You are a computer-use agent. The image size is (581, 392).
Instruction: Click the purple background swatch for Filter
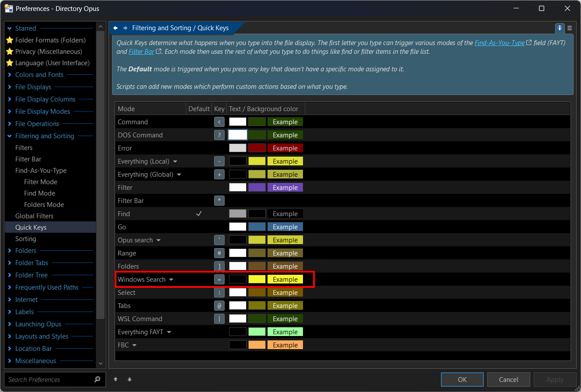[x=257, y=187]
